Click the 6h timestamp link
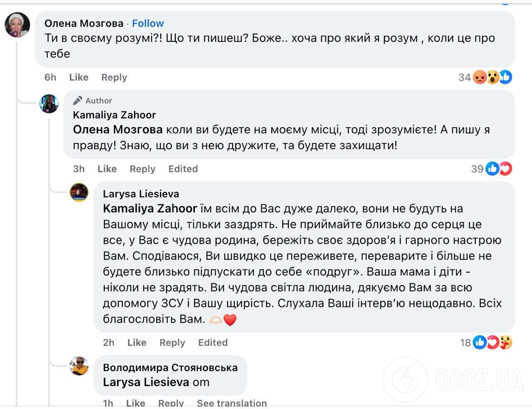The image size is (532, 409). (50, 77)
